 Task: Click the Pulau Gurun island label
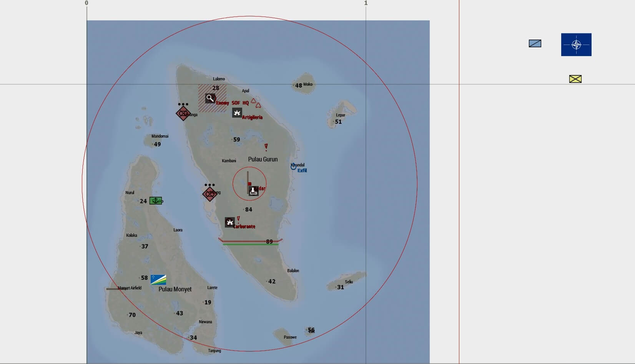[x=263, y=159]
